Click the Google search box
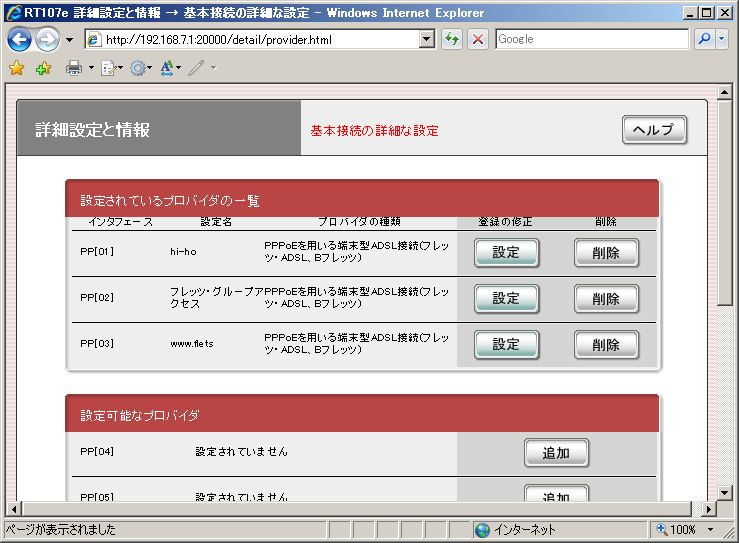This screenshot has width=739, height=543. 592,39
